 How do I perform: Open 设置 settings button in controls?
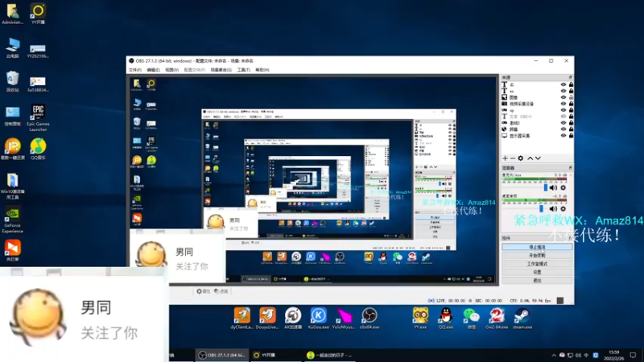tap(537, 272)
